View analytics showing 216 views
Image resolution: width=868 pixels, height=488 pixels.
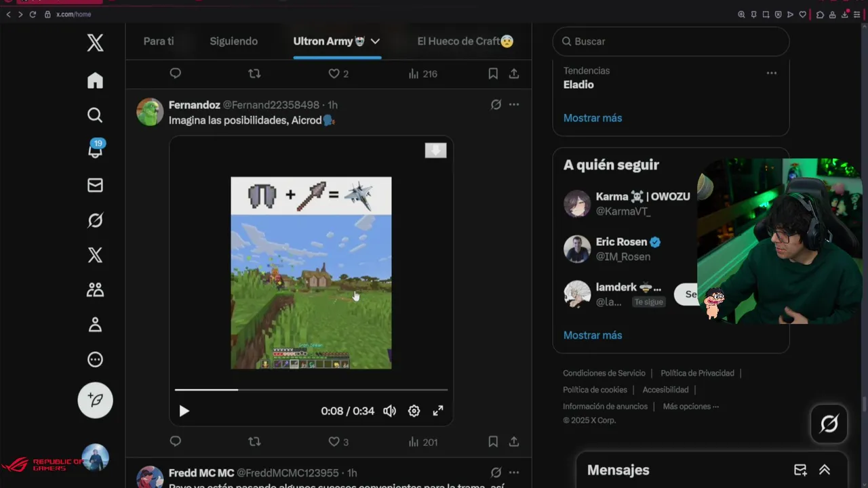(423, 73)
